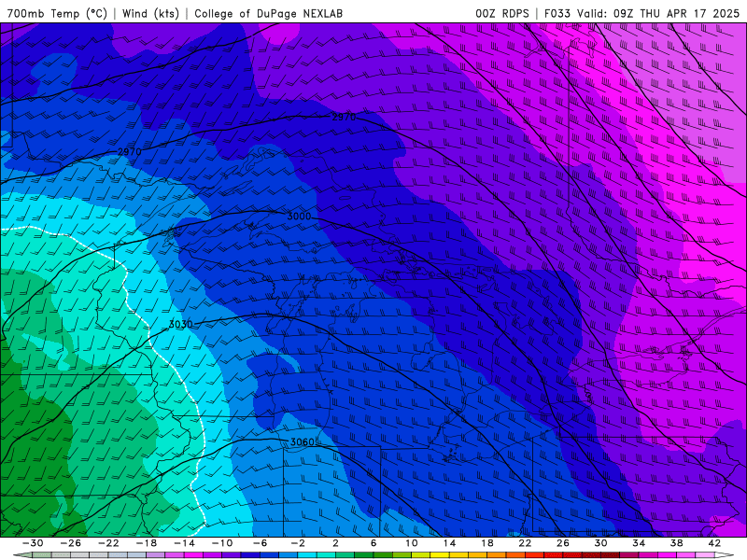Select the -2 temperature scale label
Viewport: 747px width, 560px height.
pyautogui.click(x=298, y=543)
